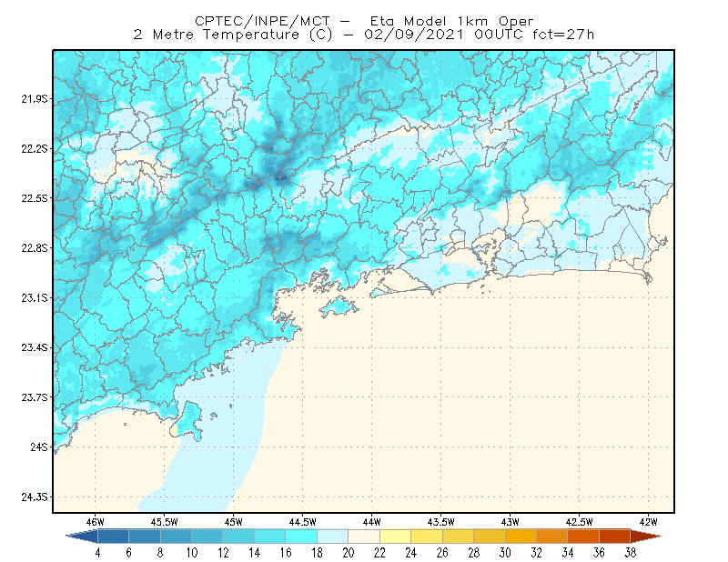Click the CPTEC/INPE/MCT header text

262,21
